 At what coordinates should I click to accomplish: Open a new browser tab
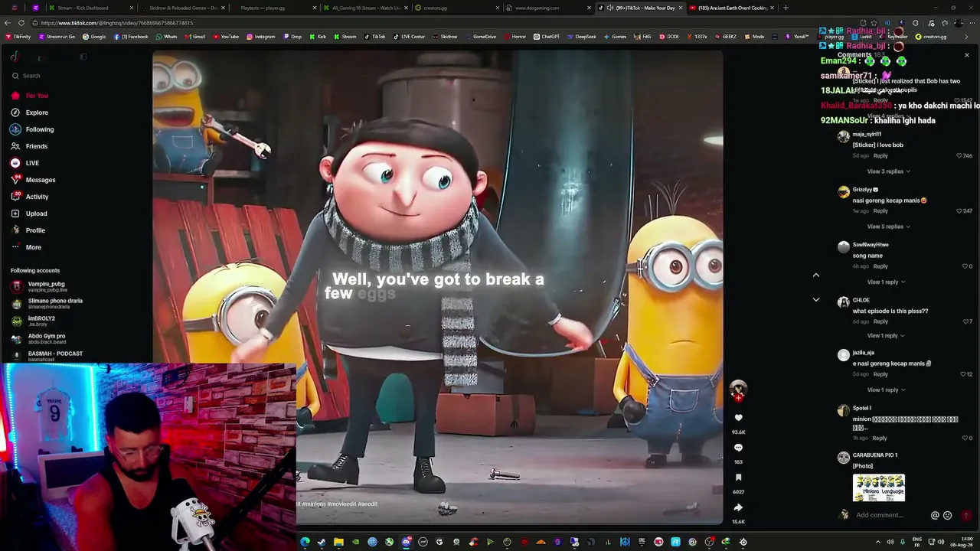(x=786, y=8)
